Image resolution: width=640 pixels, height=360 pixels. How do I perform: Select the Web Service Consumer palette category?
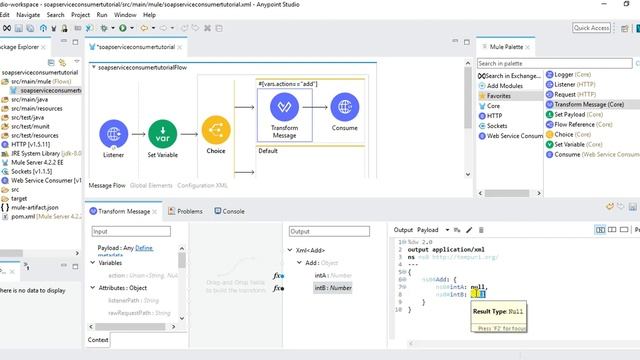coord(511,136)
